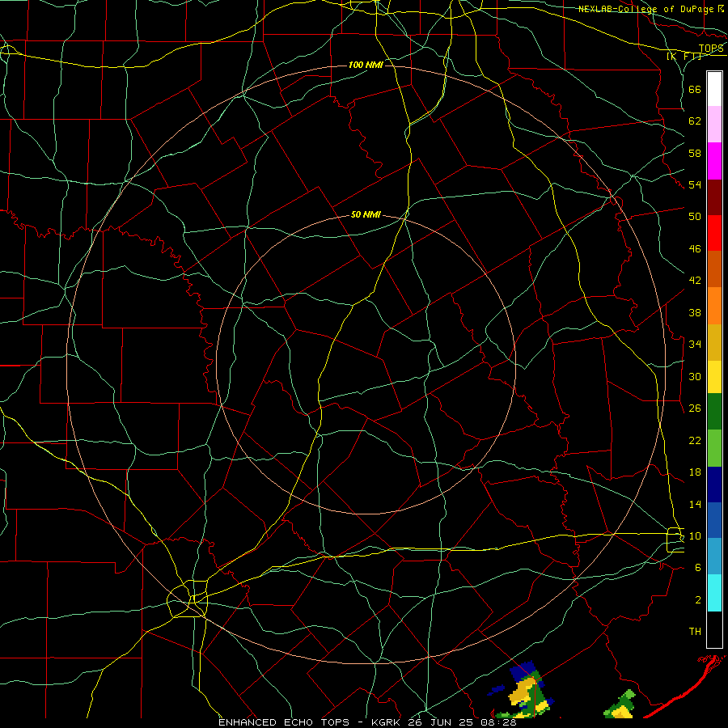Click the light green 22 kft swatch
The height and width of the screenshot is (728, 728).
[x=714, y=448]
